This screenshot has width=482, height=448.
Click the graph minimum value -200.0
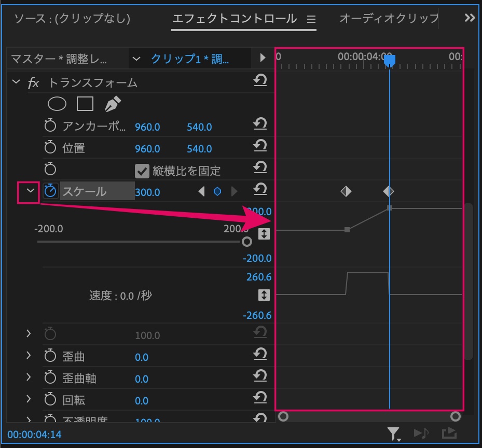coord(257,258)
